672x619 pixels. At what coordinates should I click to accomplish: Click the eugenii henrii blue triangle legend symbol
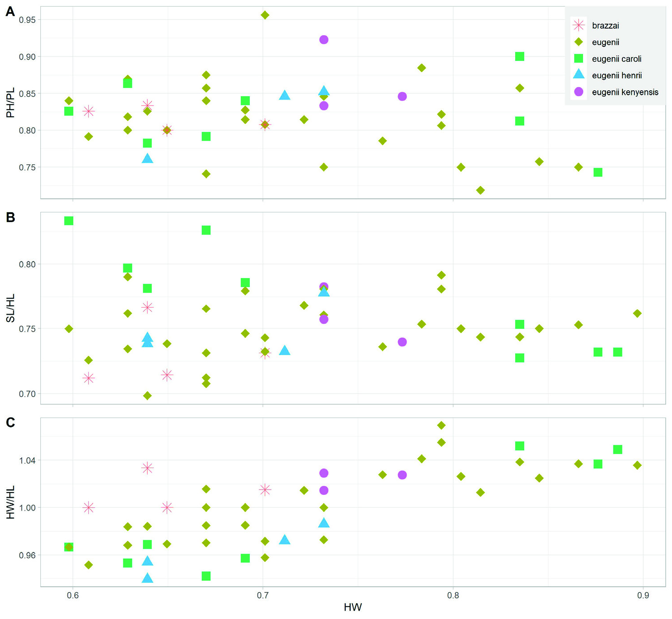point(579,74)
